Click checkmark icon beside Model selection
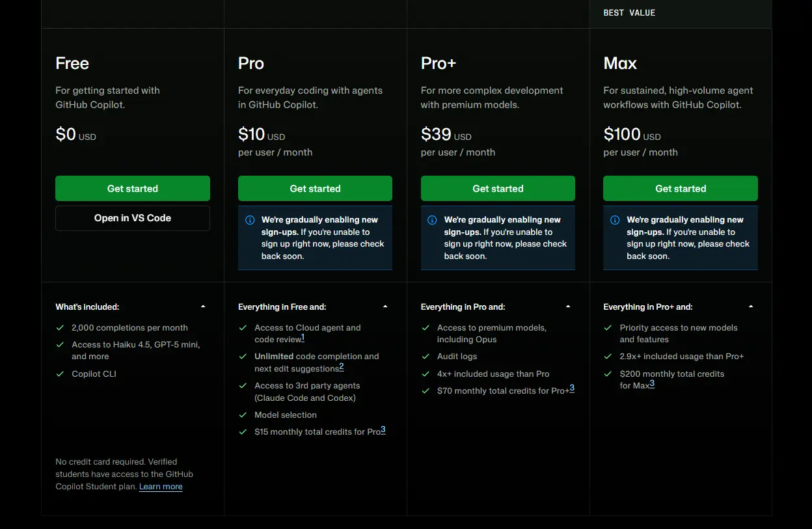812x529 pixels. tap(243, 415)
